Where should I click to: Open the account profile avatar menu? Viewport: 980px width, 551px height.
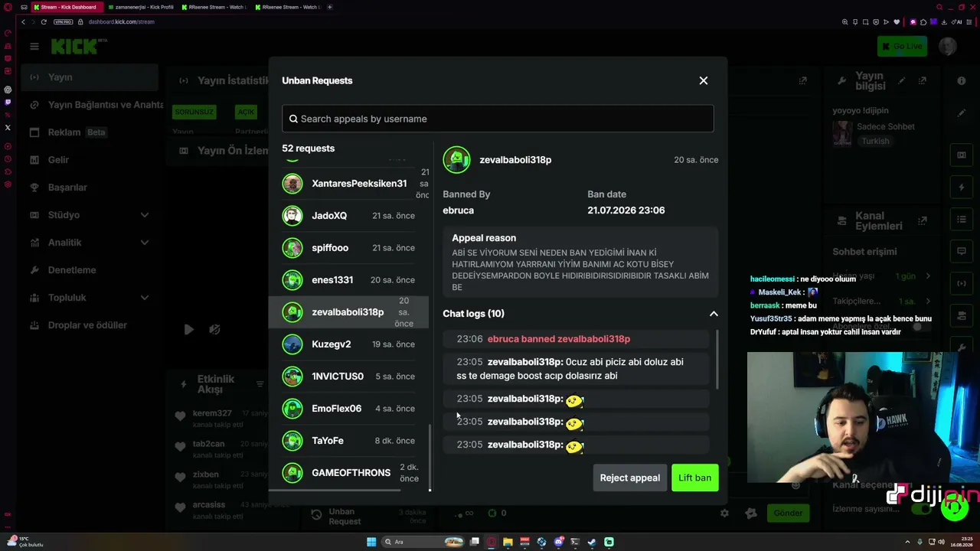(948, 46)
